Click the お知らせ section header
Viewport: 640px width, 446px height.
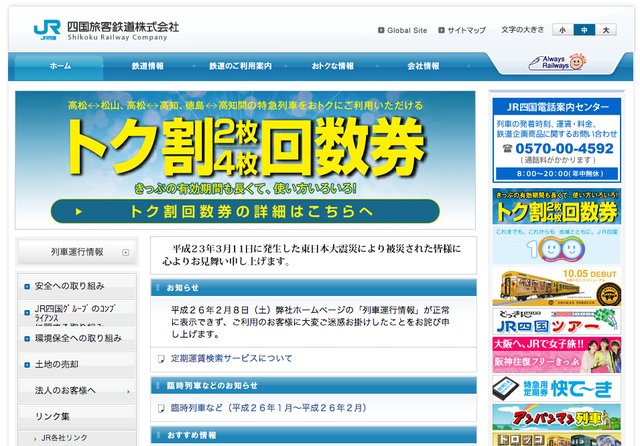point(313,288)
